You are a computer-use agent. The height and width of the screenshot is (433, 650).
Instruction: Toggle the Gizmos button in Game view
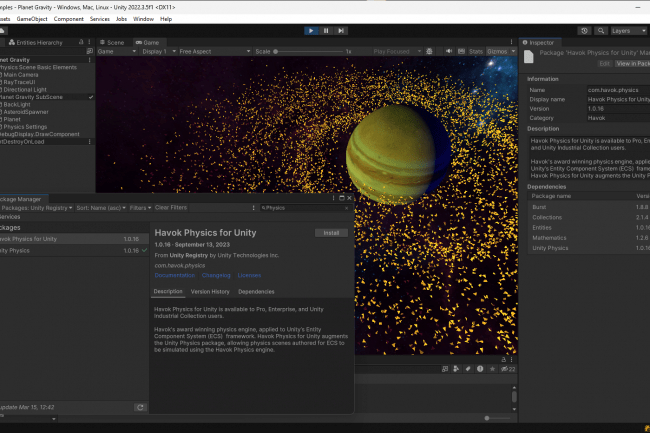click(496, 50)
